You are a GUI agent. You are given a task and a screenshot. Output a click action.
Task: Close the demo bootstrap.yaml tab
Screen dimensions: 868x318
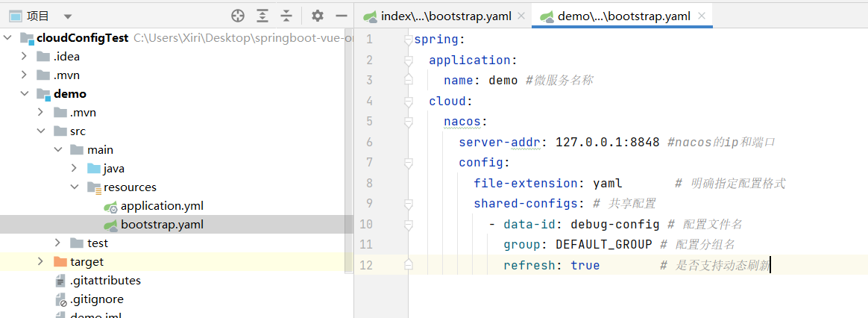point(702,16)
